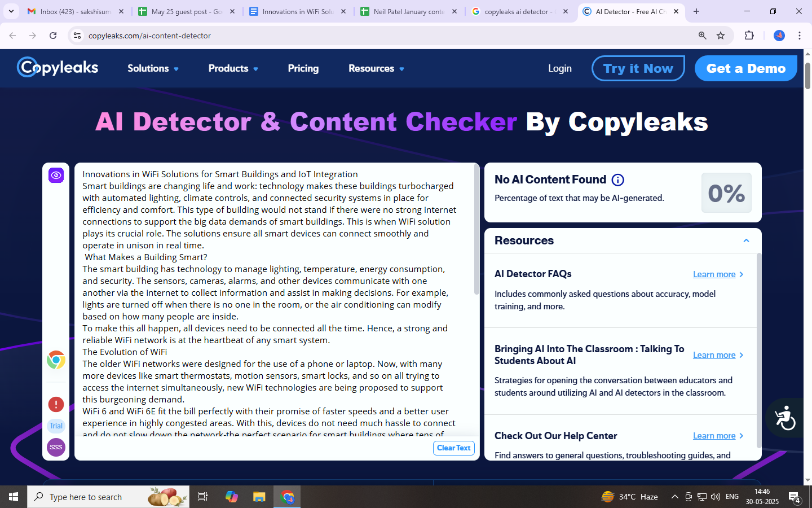Click inside the pasted article text area
The width and height of the screenshot is (812, 508).
pyautogui.click(x=273, y=299)
